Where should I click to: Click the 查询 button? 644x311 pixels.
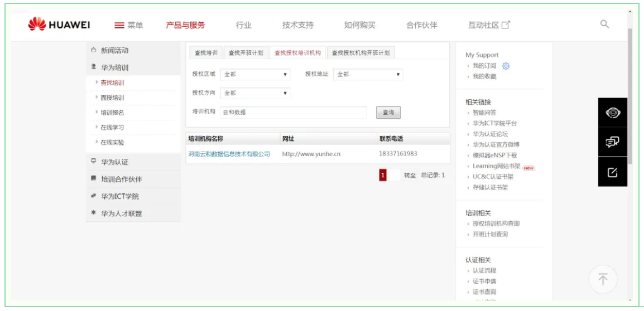pos(388,113)
